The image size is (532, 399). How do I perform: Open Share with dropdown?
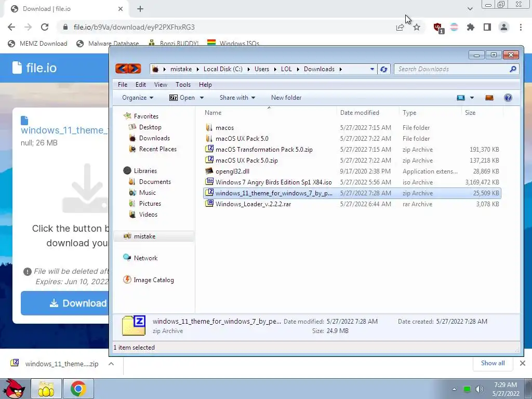[x=237, y=98]
